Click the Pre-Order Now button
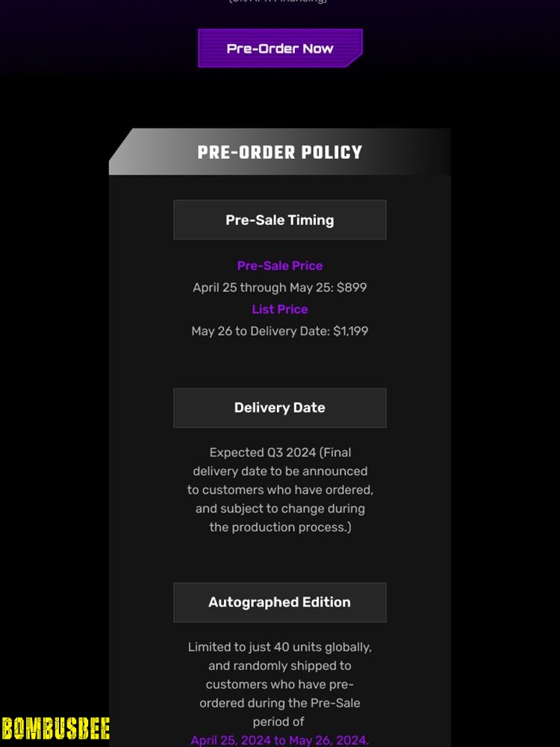This screenshot has width=560, height=747. (x=280, y=48)
